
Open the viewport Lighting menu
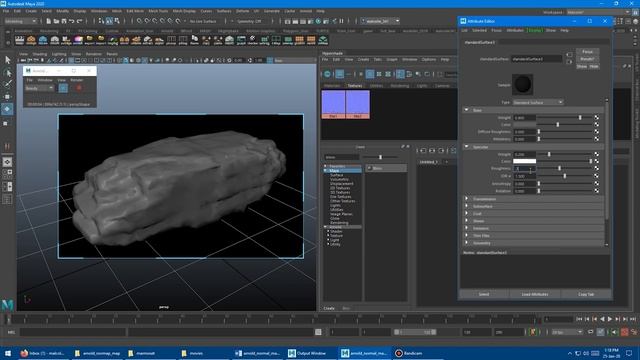coord(59,54)
